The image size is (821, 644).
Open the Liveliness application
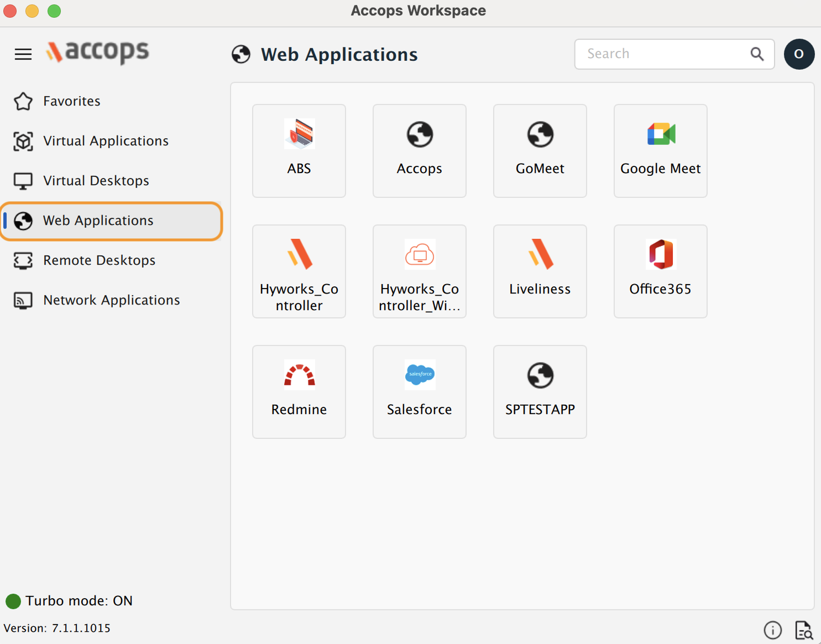click(540, 271)
